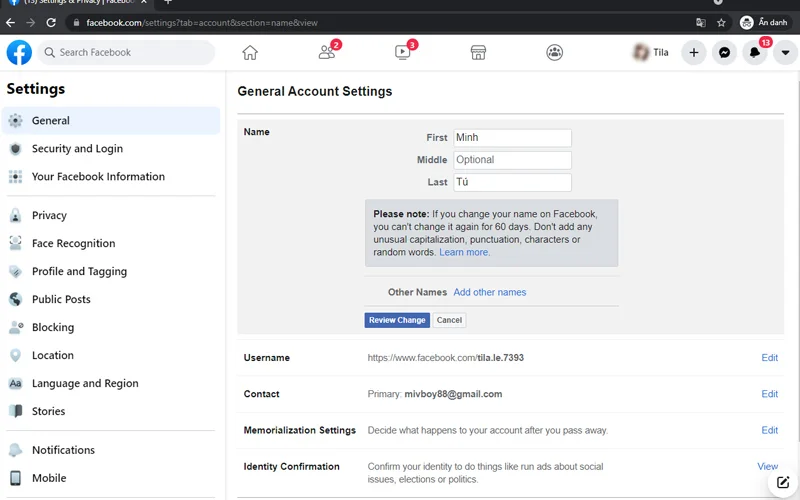Image resolution: width=800 pixels, height=500 pixels.
Task: Reload the page with refresh icon
Action: (51, 22)
